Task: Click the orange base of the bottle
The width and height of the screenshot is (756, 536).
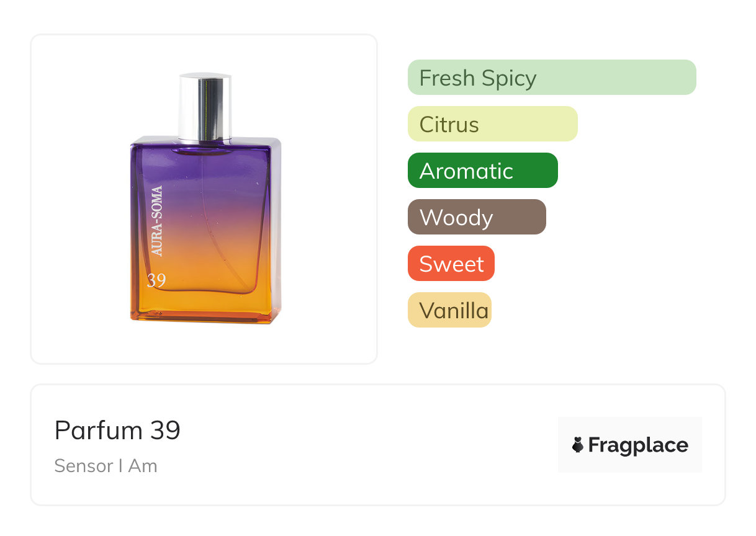Action: (x=205, y=304)
